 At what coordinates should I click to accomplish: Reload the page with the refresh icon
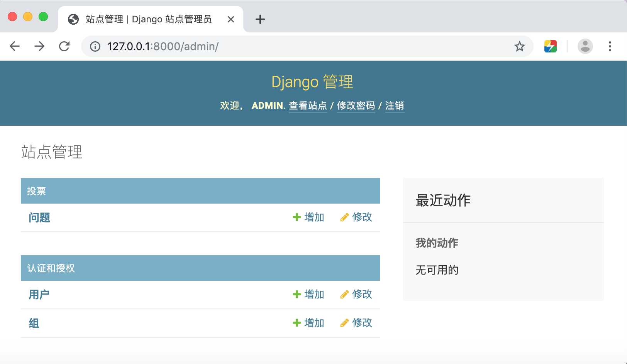coord(64,46)
